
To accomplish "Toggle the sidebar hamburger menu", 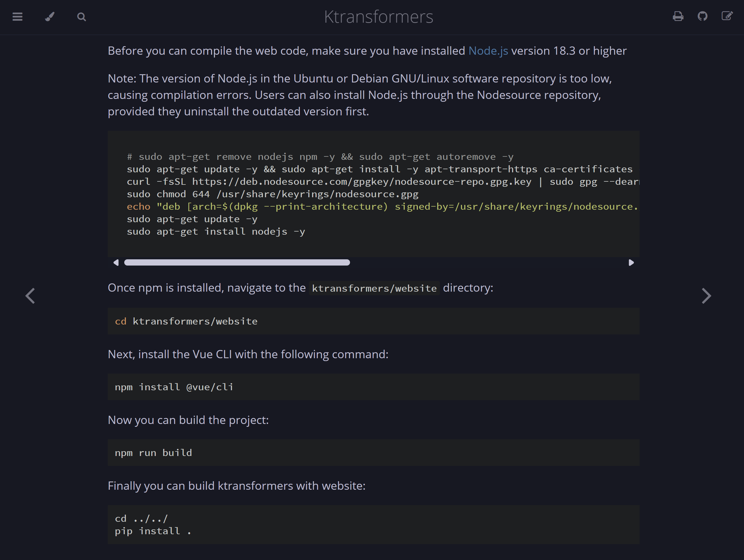I will click(x=18, y=16).
